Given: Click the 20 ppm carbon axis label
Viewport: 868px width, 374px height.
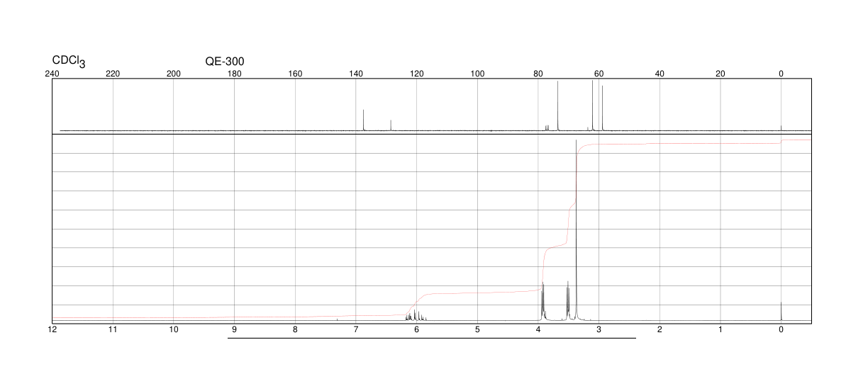Looking at the screenshot, I should coord(720,74).
